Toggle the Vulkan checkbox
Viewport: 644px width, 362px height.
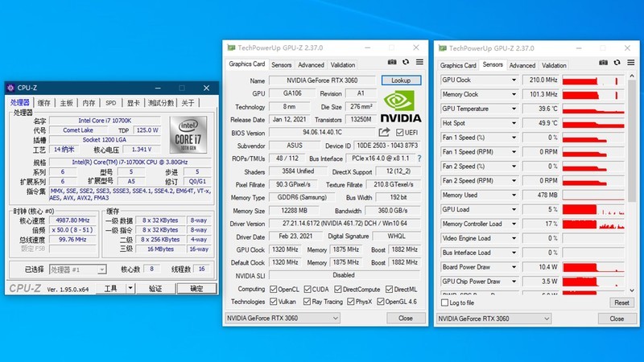[x=273, y=302]
